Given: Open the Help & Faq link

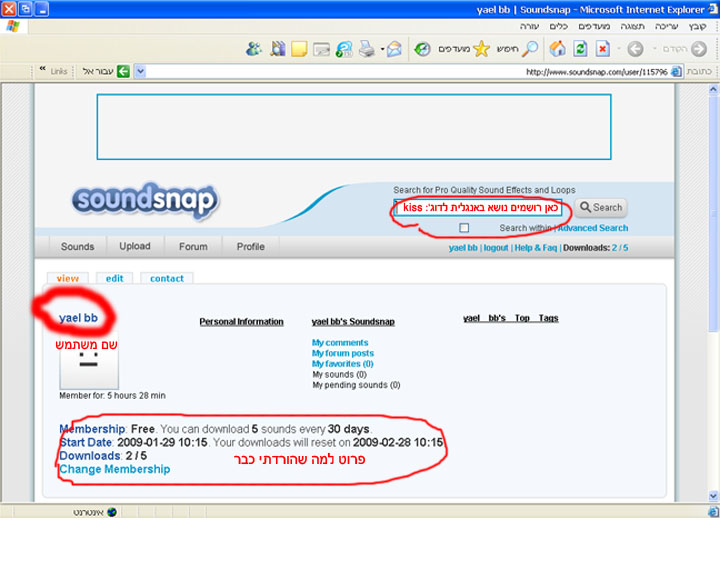Looking at the screenshot, I should (536, 248).
